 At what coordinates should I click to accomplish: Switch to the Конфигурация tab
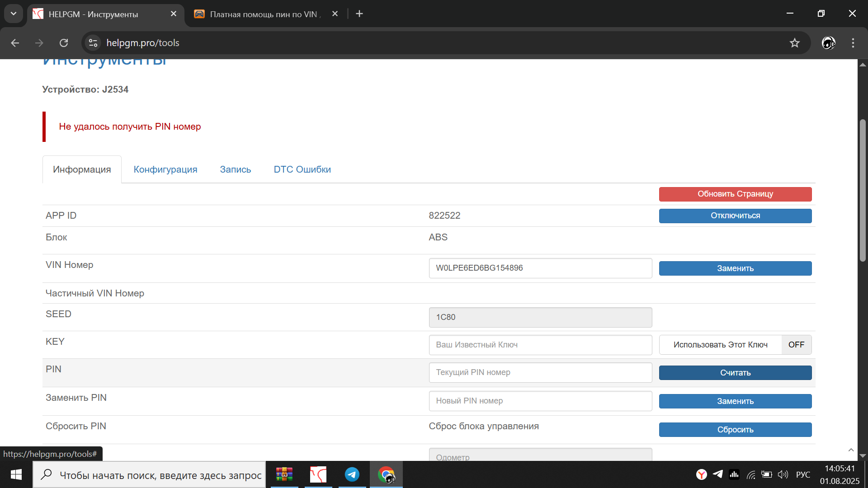coord(165,169)
